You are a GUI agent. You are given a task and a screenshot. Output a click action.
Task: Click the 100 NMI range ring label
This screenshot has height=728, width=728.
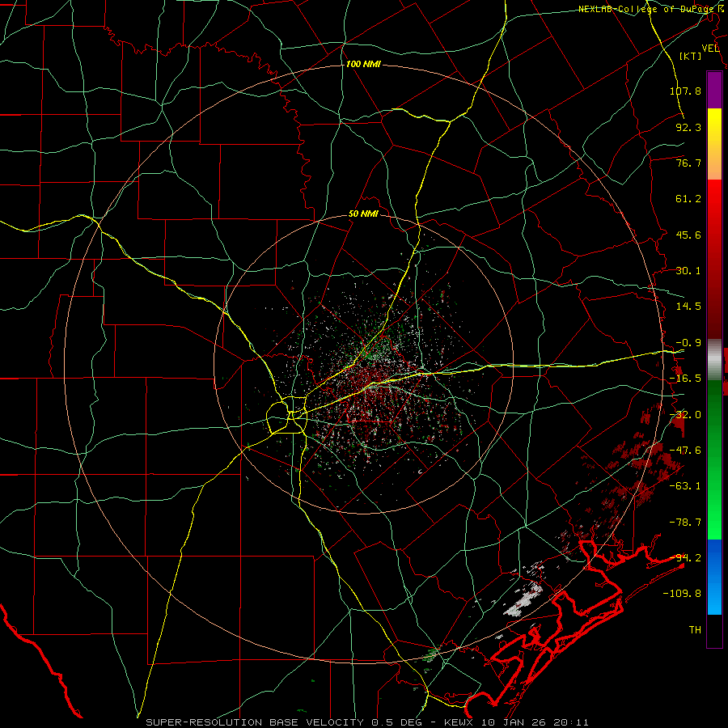[x=363, y=64]
